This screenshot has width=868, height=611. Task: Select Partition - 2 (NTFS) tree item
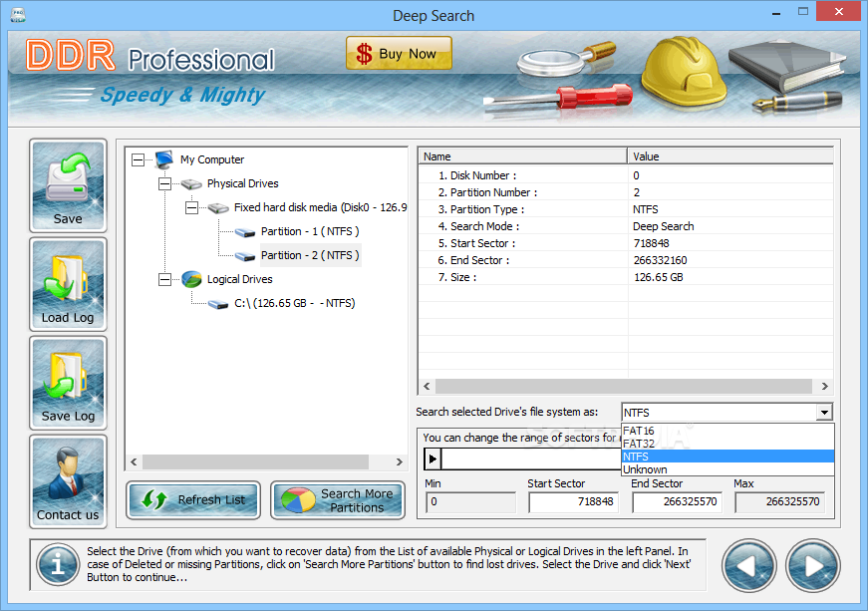pyautogui.click(x=310, y=255)
